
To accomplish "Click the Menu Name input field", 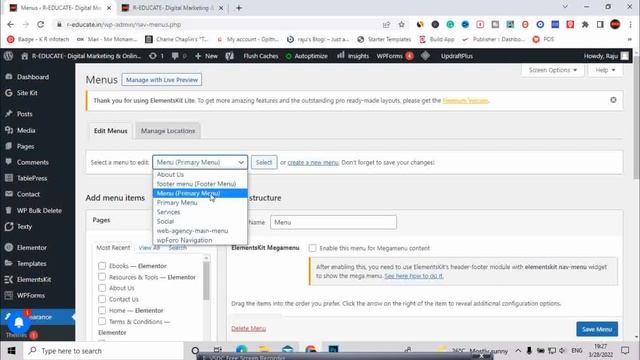I will coord(333,222).
